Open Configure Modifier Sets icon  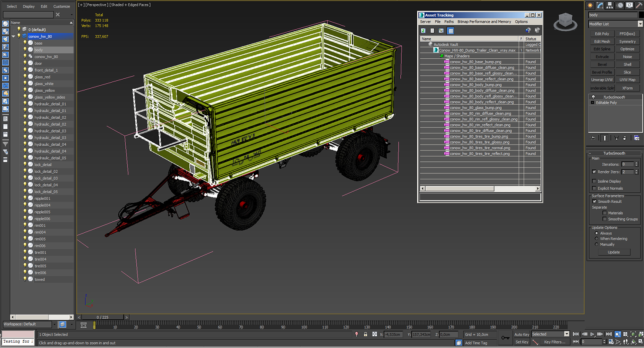click(637, 138)
